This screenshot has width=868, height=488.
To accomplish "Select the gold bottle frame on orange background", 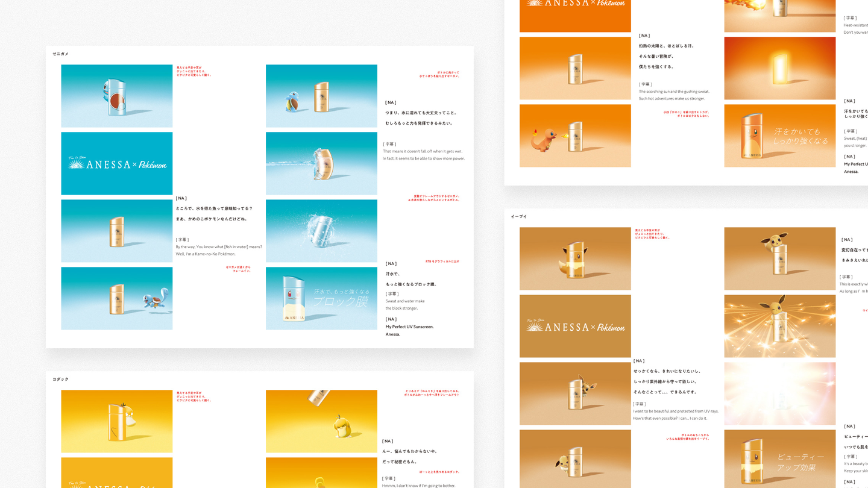I will coord(575,68).
